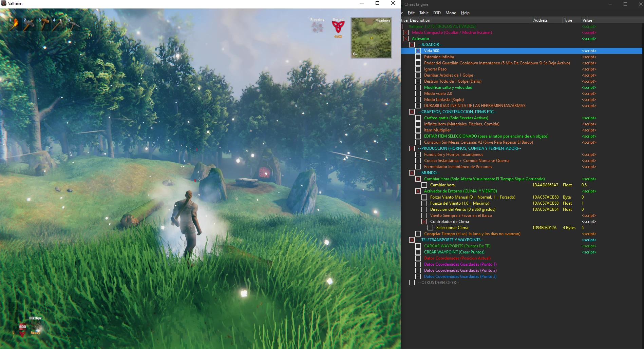
Task: Collapse the --JUGADOR-- group
Action: click(412, 45)
